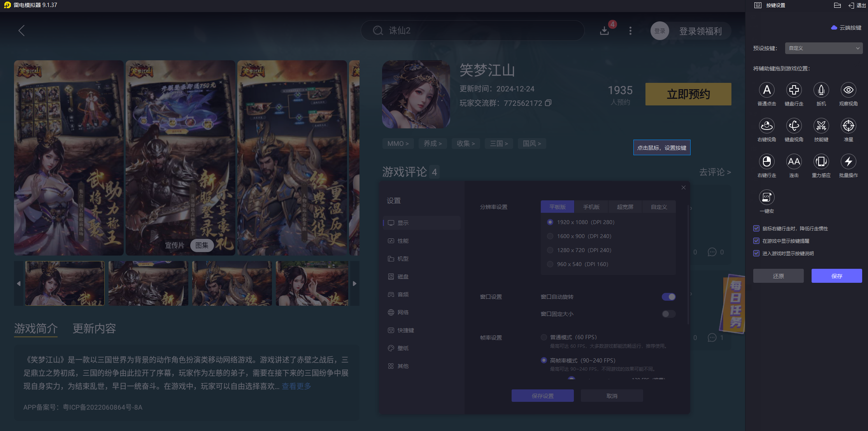The height and width of the screenshot is (431, 868).
Task: Switch to the 自定义 resolution tab
Action: pos(659,207)
